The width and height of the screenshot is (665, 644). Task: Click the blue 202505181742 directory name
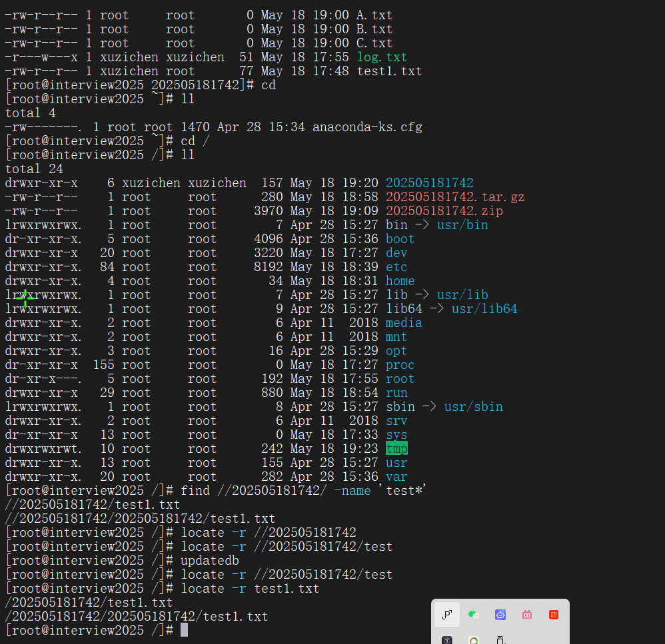pos(430,183)
